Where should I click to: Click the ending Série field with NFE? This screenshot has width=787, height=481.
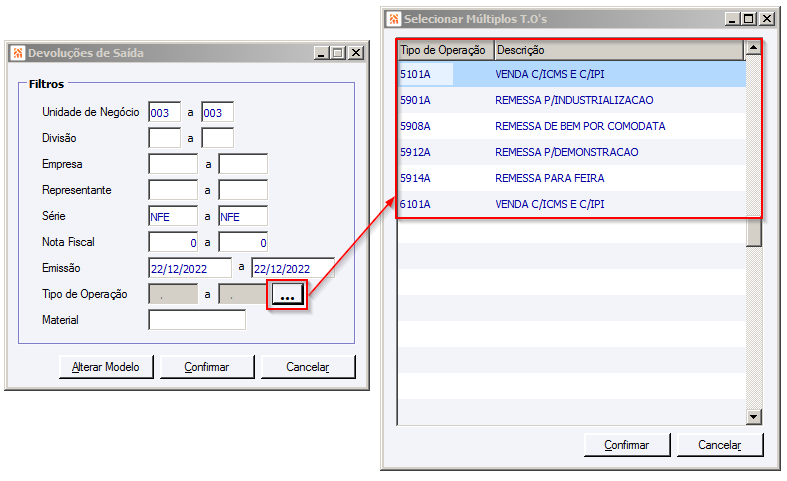(x=243, y=216)
